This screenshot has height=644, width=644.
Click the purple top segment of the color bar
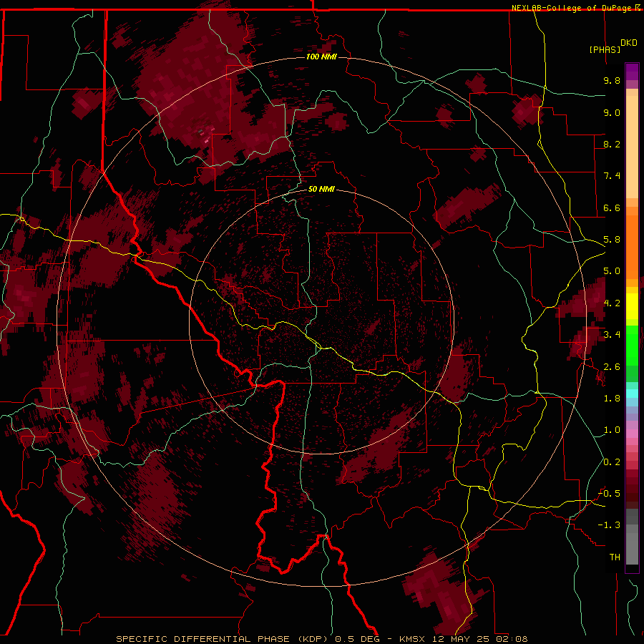[632, 72]
